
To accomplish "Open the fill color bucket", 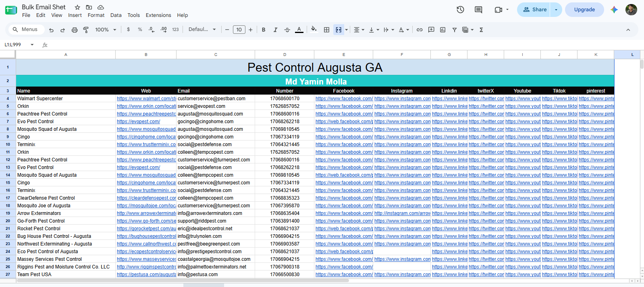I will [314, 29].
